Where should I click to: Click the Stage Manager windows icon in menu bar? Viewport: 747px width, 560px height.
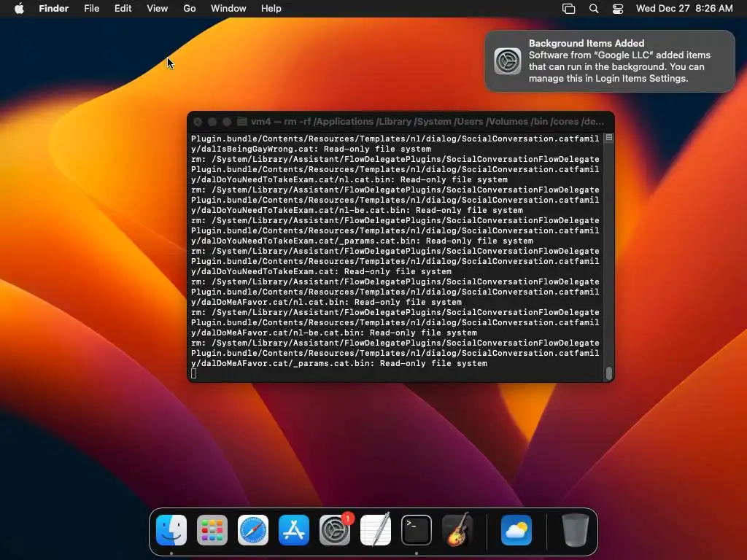pyautogui.click(x=569, y=9)
